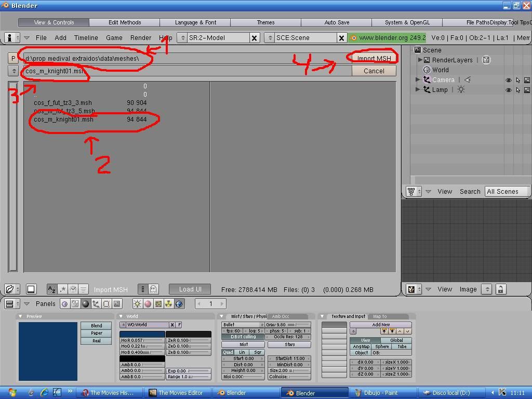The height and width of the screenshot is (399, 532).
Task: Select the Radiosity buttons icon
Action: [169, 304]
